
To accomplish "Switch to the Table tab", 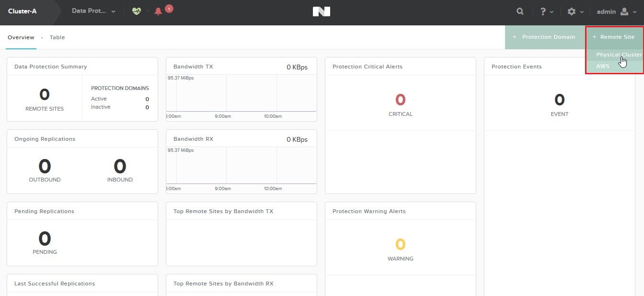I will (57, 37).
